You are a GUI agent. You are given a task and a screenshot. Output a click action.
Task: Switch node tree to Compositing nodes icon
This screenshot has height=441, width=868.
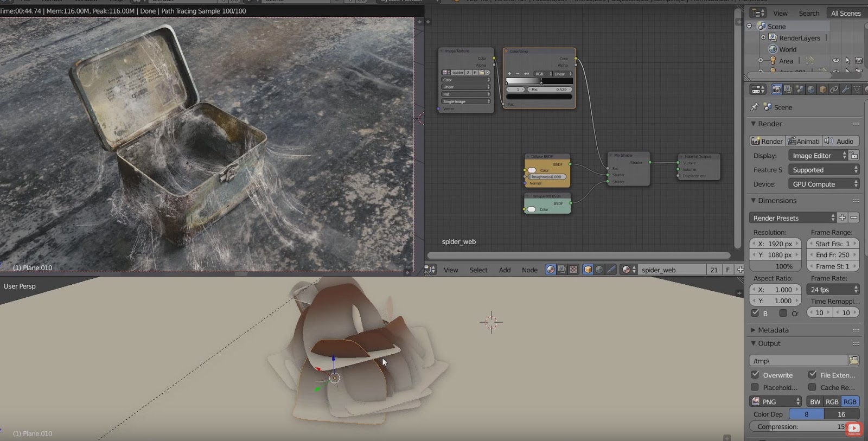(562, 270)
